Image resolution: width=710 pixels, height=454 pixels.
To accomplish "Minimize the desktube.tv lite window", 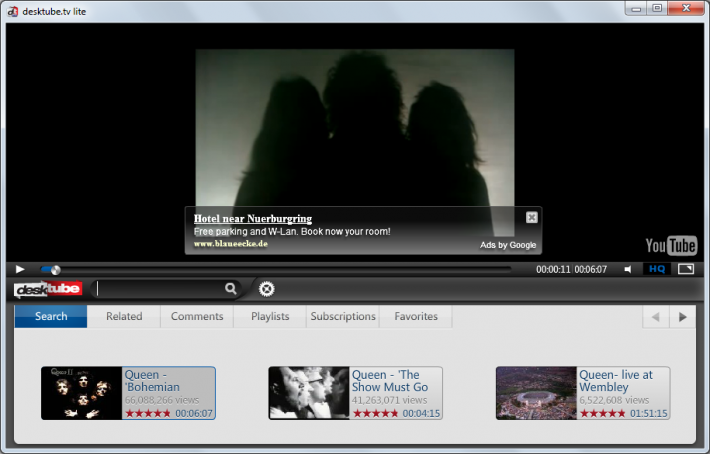I will point(636,9).
